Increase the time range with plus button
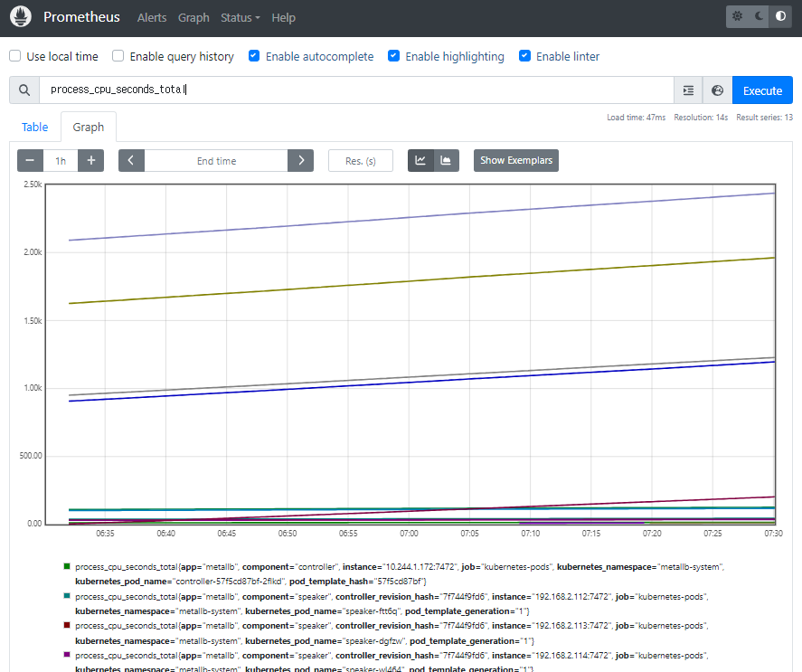The height and width of the screenshot is (672, 802). coord(91,161)
